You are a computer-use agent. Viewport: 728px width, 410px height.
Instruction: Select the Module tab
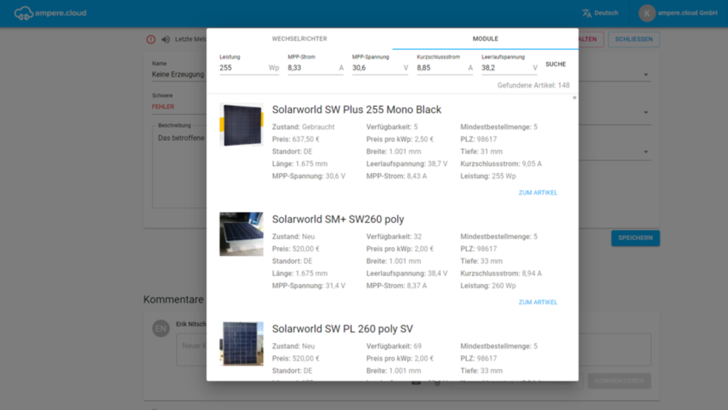(x=485, y=39)
